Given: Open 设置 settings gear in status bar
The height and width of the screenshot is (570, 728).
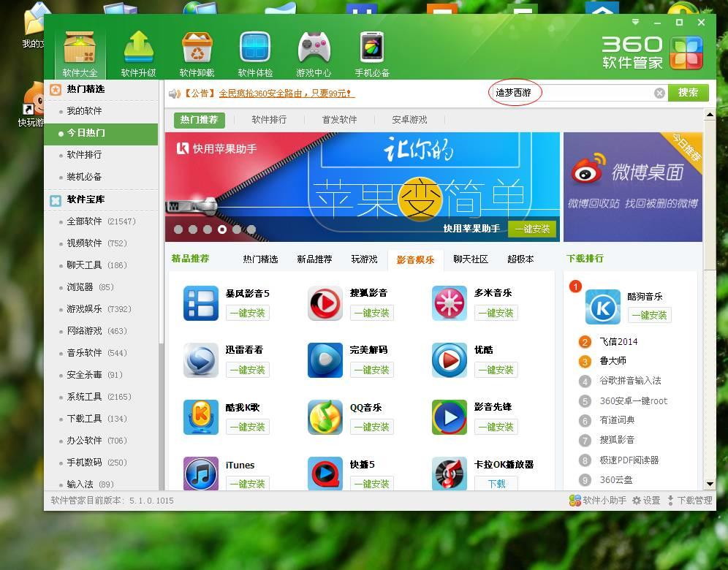Looking at the screenshot, I should (x=646, y=501).
